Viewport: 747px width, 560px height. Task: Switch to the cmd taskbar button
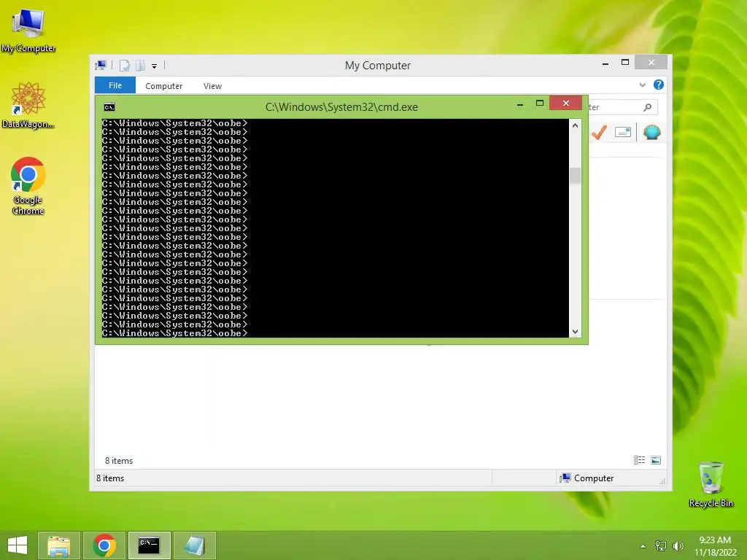tap(149, 545)
